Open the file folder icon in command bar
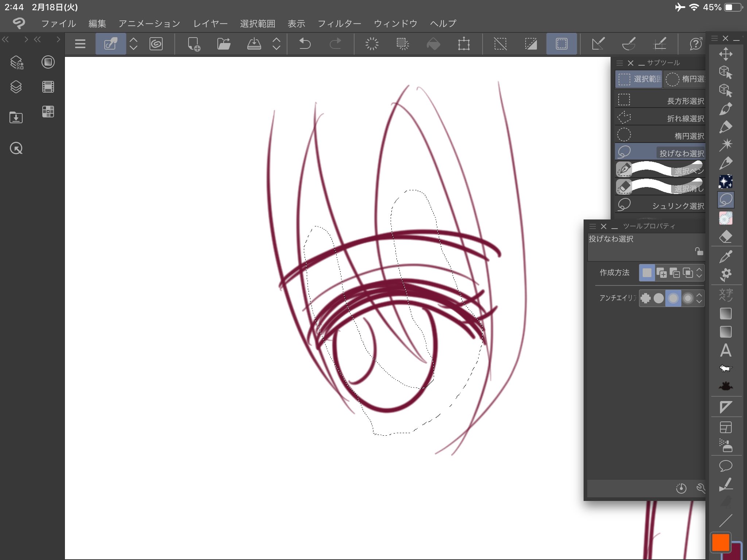747x560 pixels. [224, 44]
